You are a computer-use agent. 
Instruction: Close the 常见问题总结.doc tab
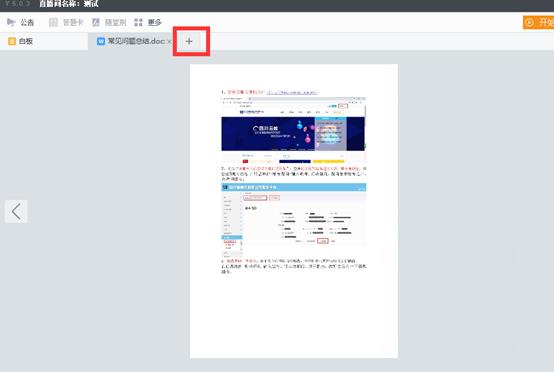pos(169,42)
